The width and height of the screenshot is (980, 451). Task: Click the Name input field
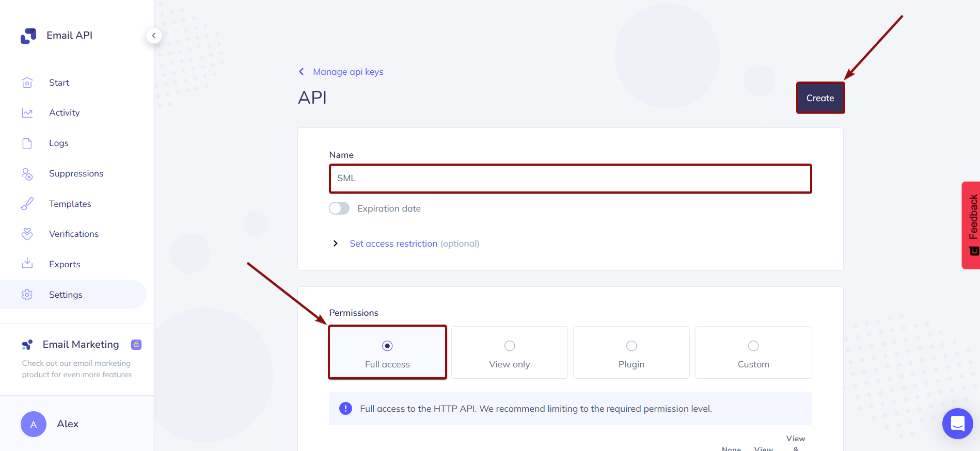(570, 179)
